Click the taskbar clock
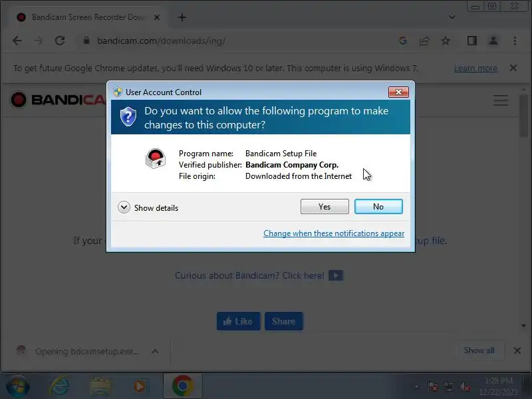Screen dimensions: 532x399 tap(498, 386)
